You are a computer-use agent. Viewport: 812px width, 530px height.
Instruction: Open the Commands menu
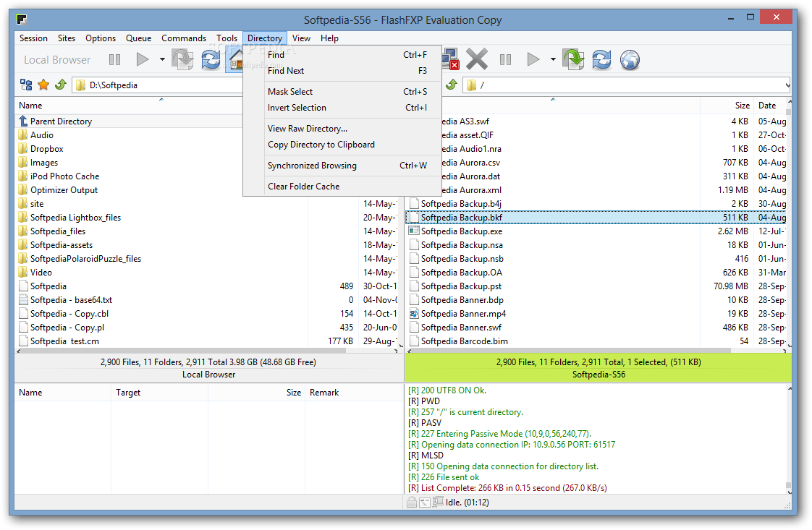(x=184, y=38)
